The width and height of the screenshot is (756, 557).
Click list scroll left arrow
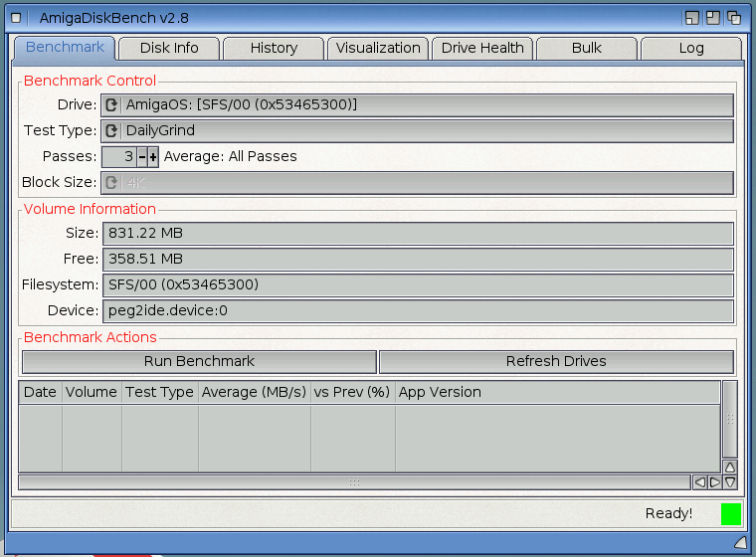pos(699,482)
